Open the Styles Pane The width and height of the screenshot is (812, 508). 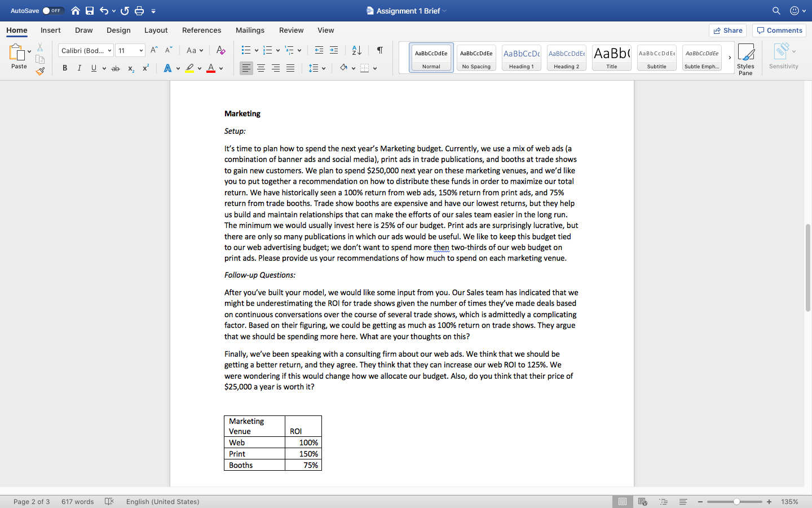tap(745, 56)
